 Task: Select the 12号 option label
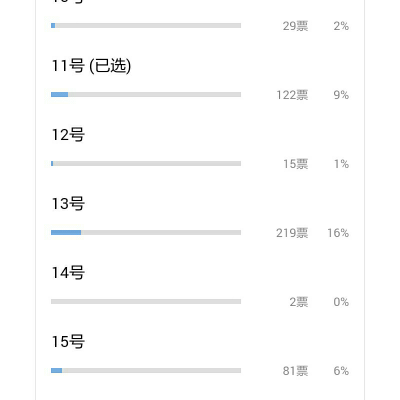click(68, 135)
